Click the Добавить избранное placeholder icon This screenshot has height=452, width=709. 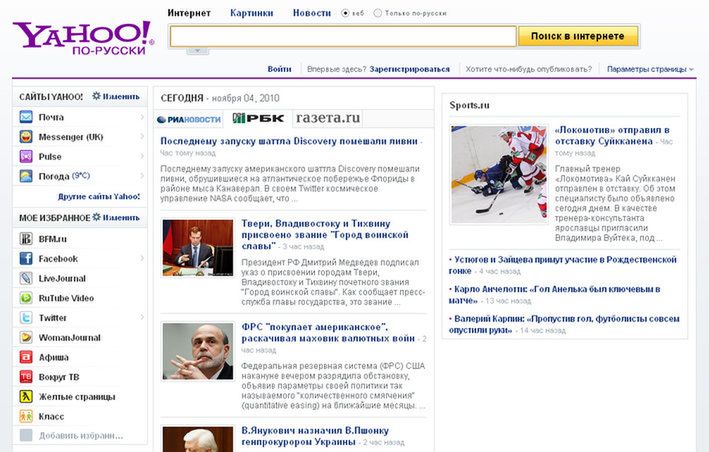coord(26,435)
